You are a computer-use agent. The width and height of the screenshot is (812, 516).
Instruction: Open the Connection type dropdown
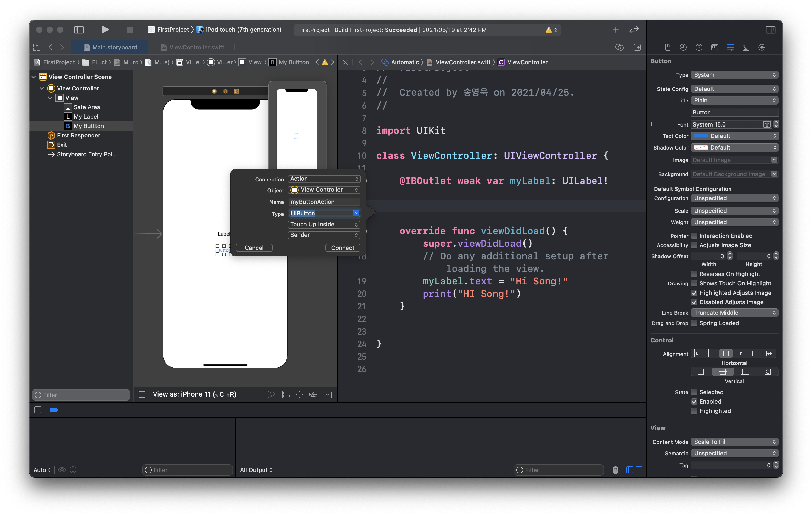click(324, 179)
